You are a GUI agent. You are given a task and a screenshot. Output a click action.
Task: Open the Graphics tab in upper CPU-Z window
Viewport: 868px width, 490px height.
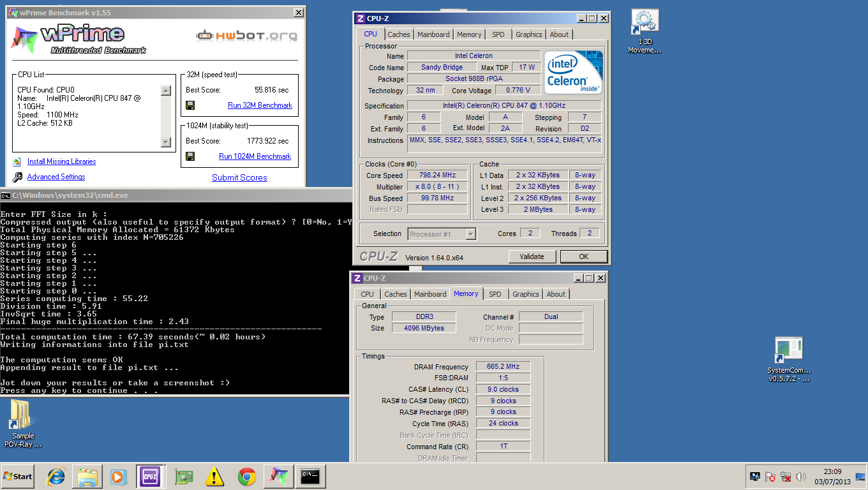[x=529, y=34]
